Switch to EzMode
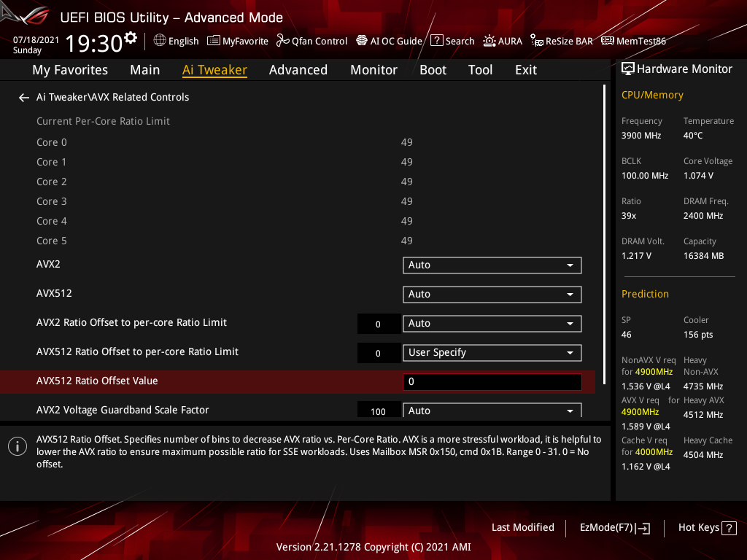The height and width of the screenshot is (560, 747). (614, 527)
